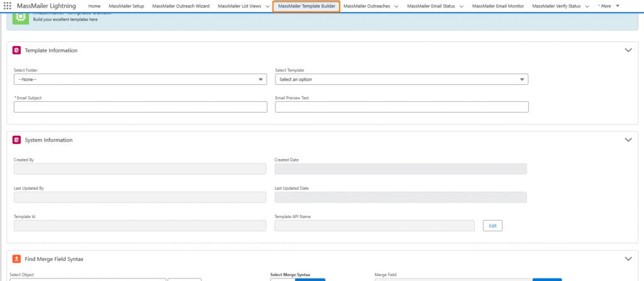Viewport: 644px width, 281px height.
Task: Collapse the Template Information section
Action: click(628, 50)
